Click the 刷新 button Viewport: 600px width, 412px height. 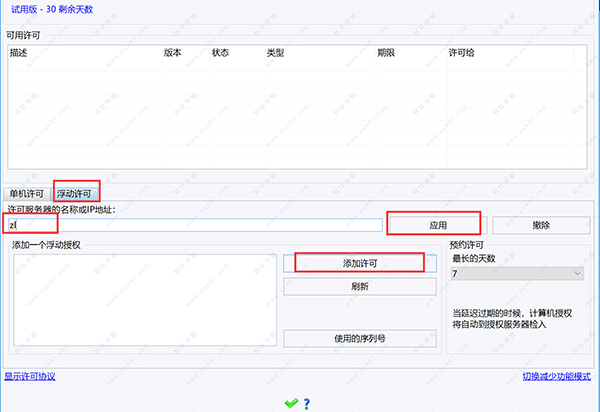(360, 286)
